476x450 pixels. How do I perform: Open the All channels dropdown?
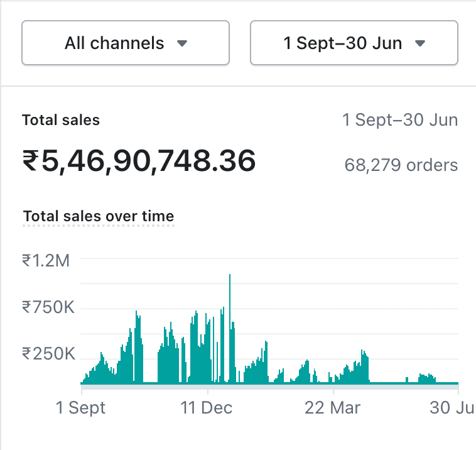[125, 43]
